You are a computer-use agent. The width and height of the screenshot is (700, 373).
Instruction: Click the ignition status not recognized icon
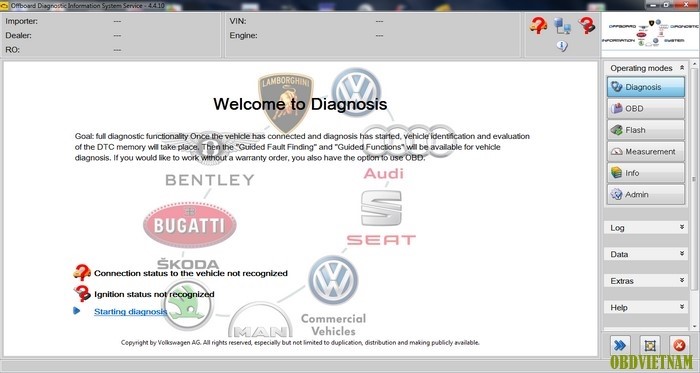(82, 293)
